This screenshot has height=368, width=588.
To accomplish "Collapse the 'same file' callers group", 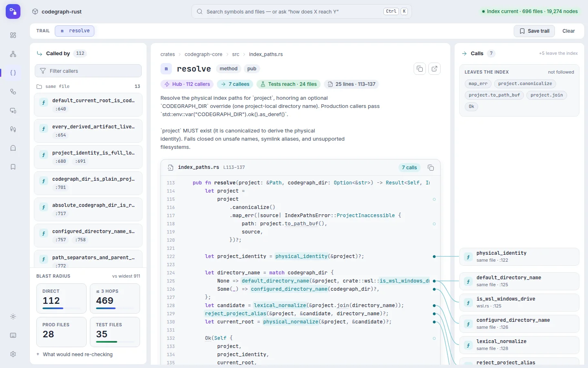I will point(88,86).
